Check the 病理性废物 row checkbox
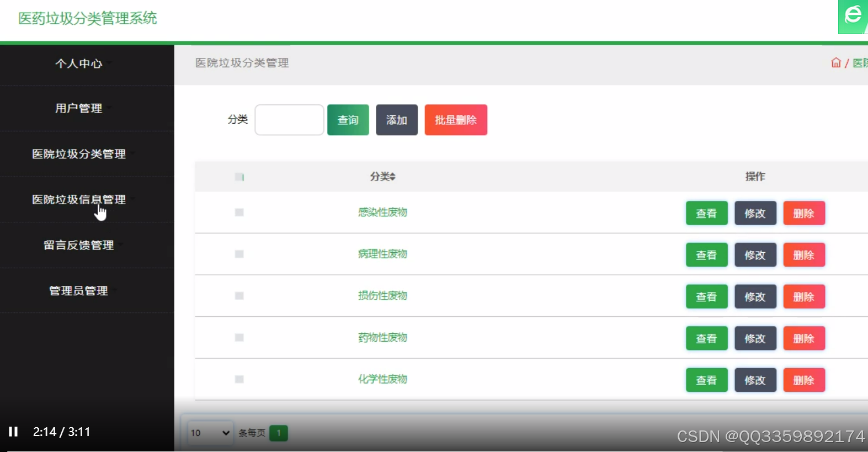 pos(239,254)
